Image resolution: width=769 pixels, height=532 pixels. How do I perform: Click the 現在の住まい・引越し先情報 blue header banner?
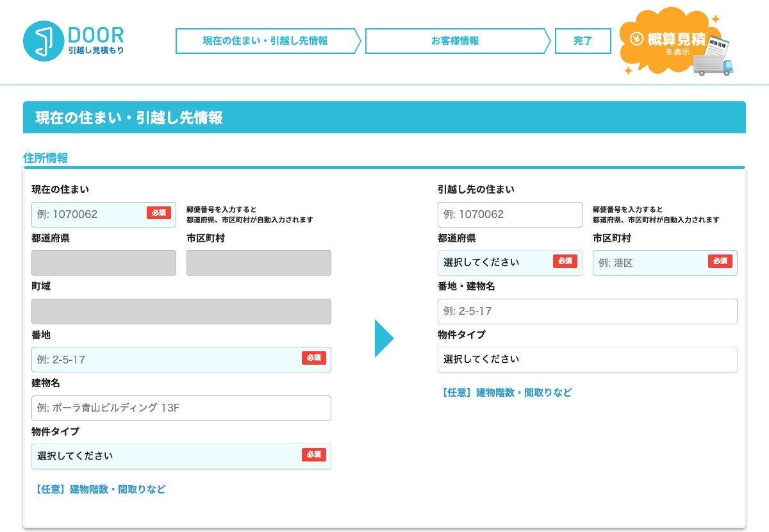(384, 117)
